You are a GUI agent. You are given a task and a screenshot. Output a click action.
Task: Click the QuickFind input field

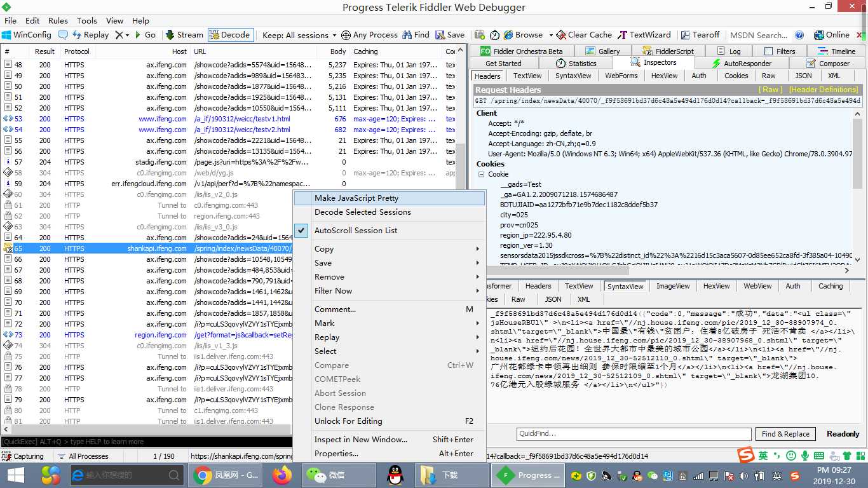[x=634, y=434]
